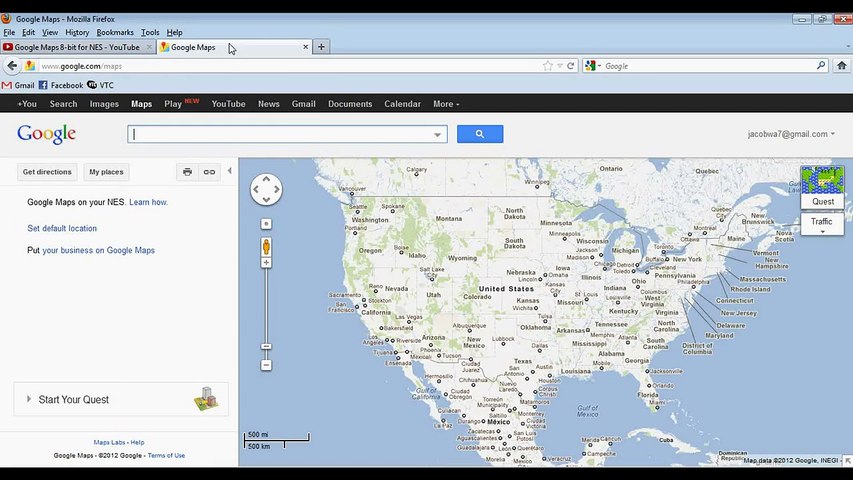The image size is (853, 480).
Task: Zoom in with the plus button
Action: click(266, 263)
